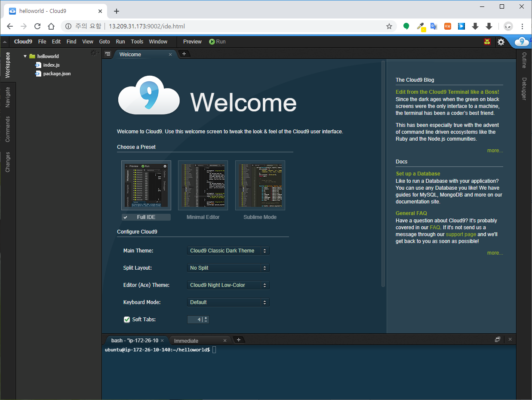
Task: Select the Full IDE preset thumbnail
Action: pyautogui.click(x=146, y=185)
